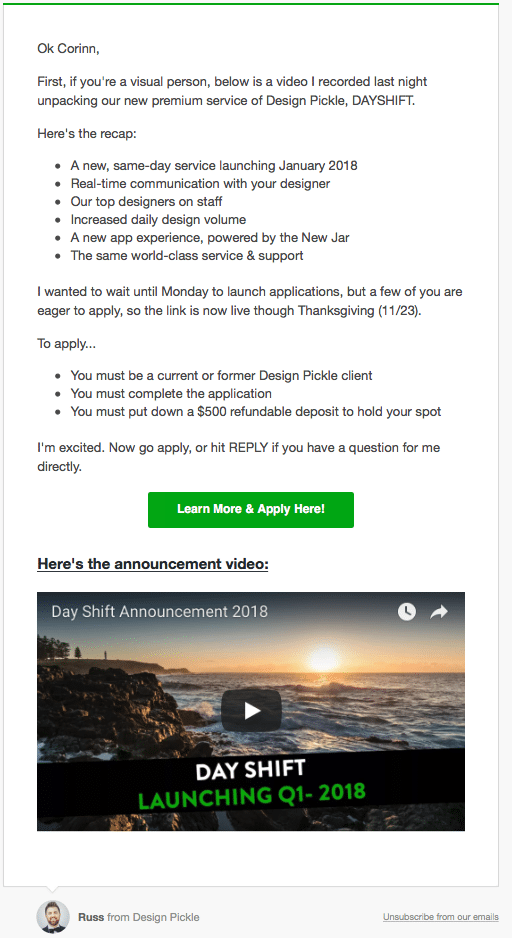Click the To apply... paragraph text
The width and height of the screenshot is (512, 938).
(x=66, y=344)
